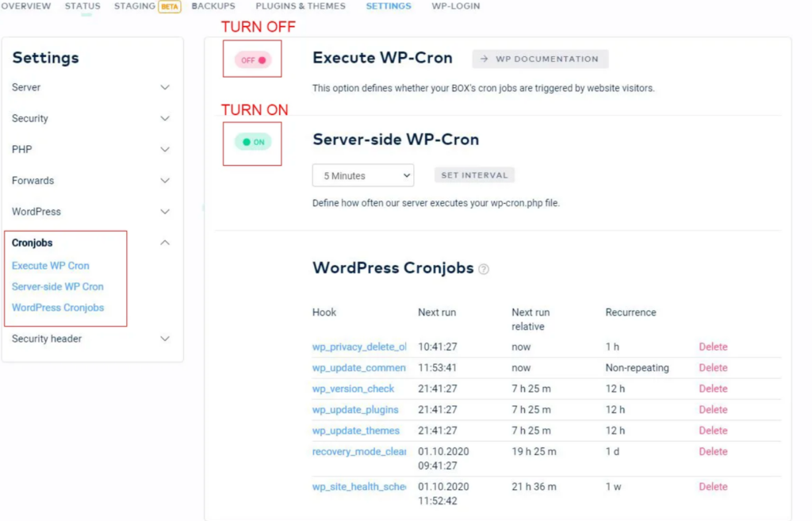Delete the wp_site_health_sche cronjob
812x521 pixels.
pyautogui.click(x=713, y=487)
